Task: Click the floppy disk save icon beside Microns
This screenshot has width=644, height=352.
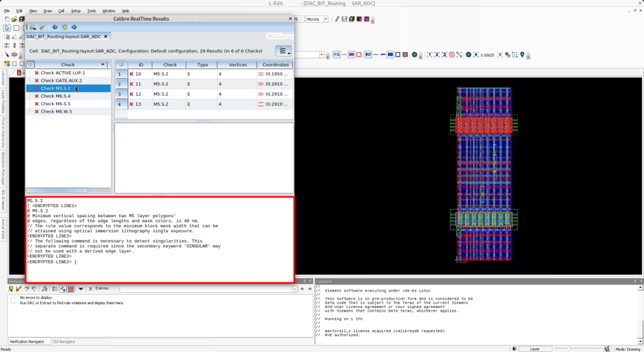Action: [345, 20]
